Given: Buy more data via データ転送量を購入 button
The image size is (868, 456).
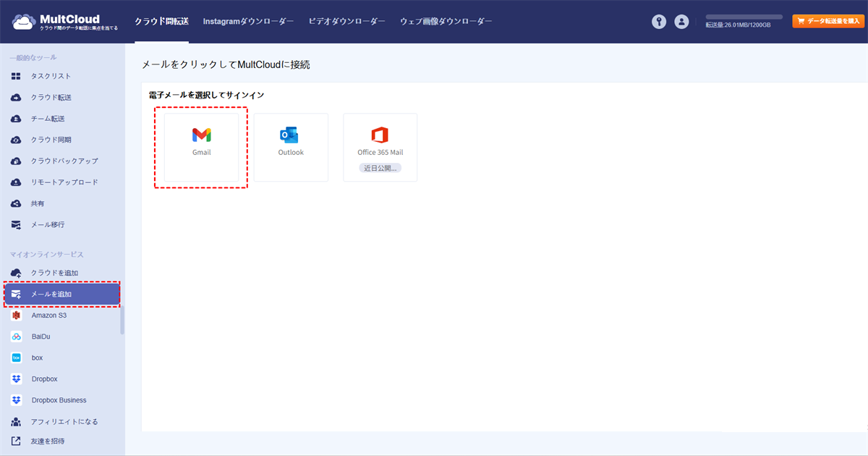Looking at the screenshot, I should click(x=828, y=22).
